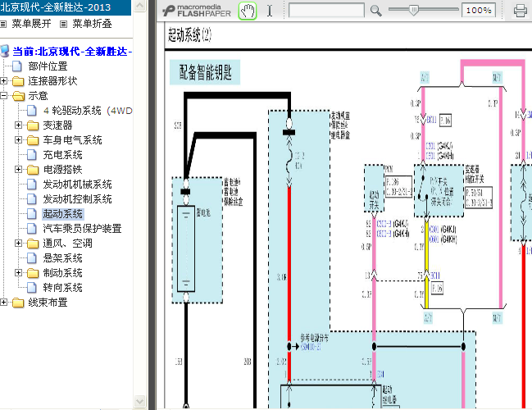Expand the 连接器形状 tree node
532x410 pixels.
pyautogui.click(x=4, y=81)
